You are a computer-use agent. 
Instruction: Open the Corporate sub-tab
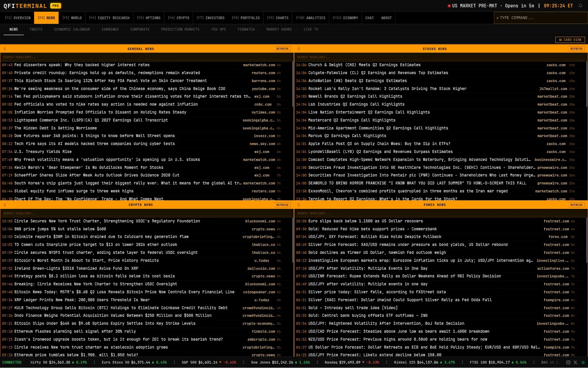point(140,29)
